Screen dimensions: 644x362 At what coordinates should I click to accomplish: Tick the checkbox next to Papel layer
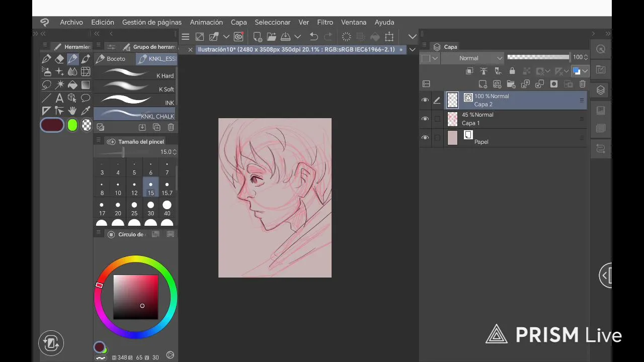click(x=437, y=137)
